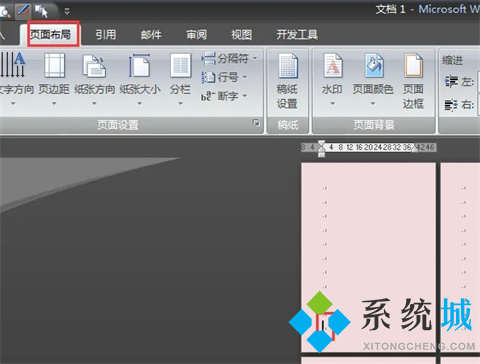Screen dimensions: 480x364
Task: Open 稿纸设置 manuscript paper settings
Action: (287, 81)
